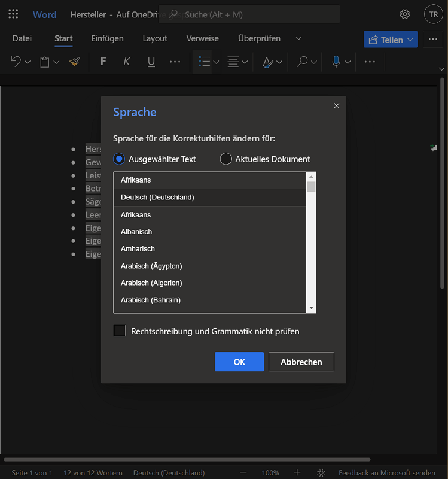
Task: Click the undo arrow icon
Action: pyautogui.click(x=16, y=62)
